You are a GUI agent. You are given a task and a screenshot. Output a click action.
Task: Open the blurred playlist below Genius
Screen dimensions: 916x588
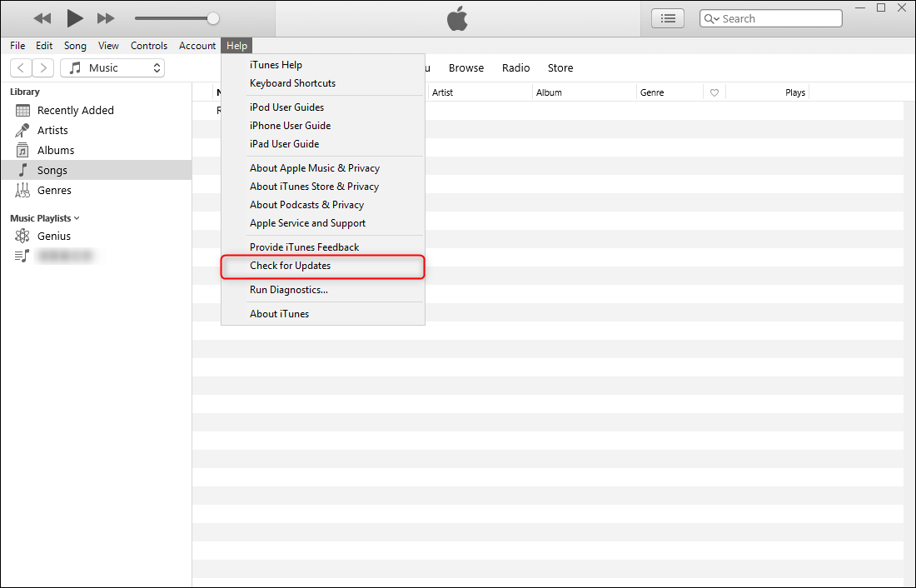click(x=97, y=256)
